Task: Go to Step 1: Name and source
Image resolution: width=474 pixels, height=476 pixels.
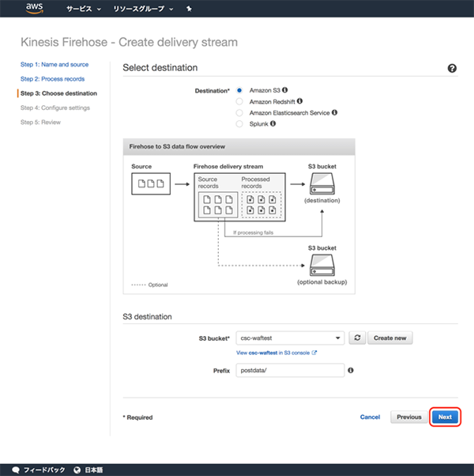Action: [x=55, y=65]
